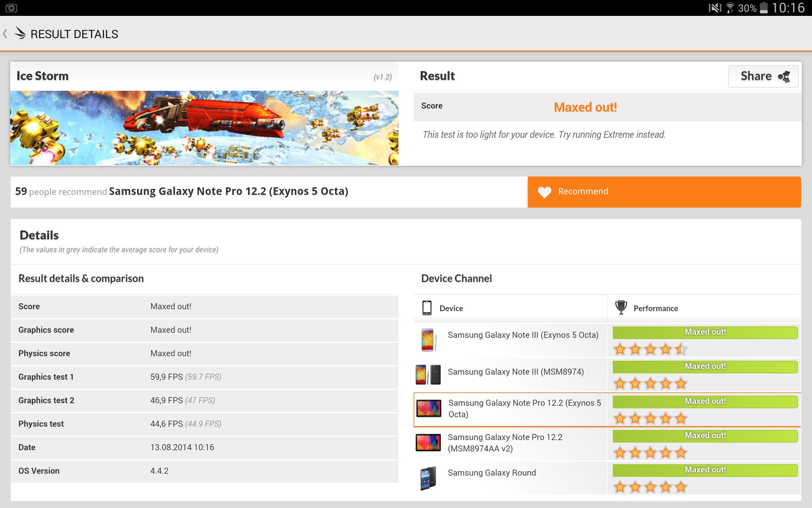Open the Ice Storm banner image
The width and height of the screenshot is (812, 508).
tap(204, 128)
